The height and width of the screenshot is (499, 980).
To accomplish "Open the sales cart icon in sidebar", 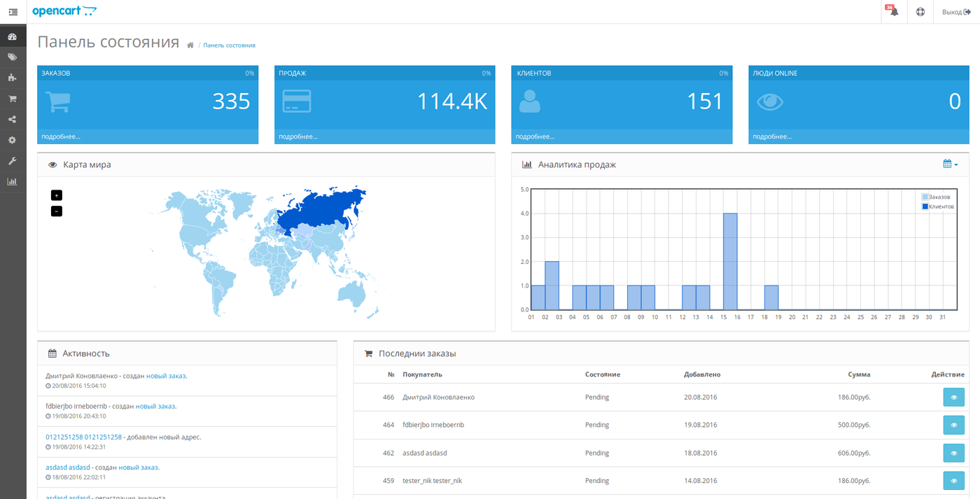I will click(12, 99).
